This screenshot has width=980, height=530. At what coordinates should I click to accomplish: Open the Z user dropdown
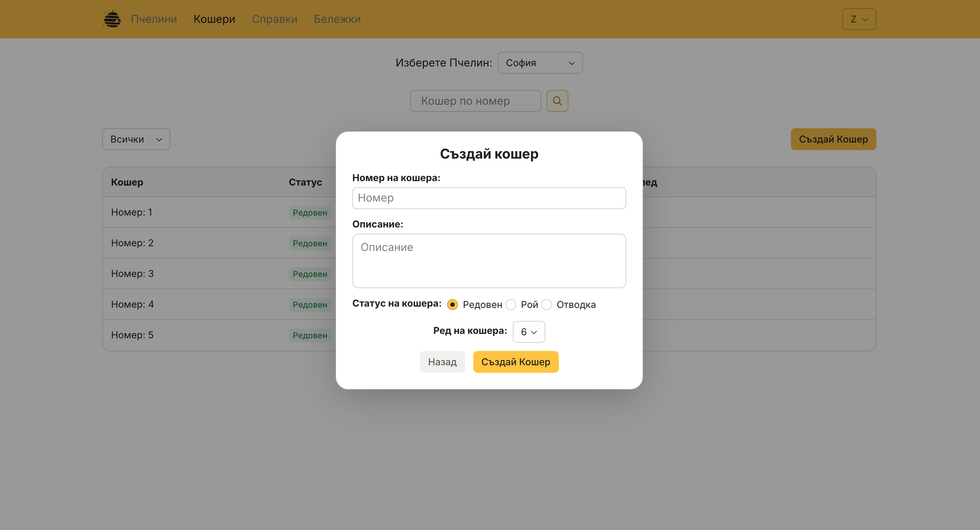pos(859,19)
